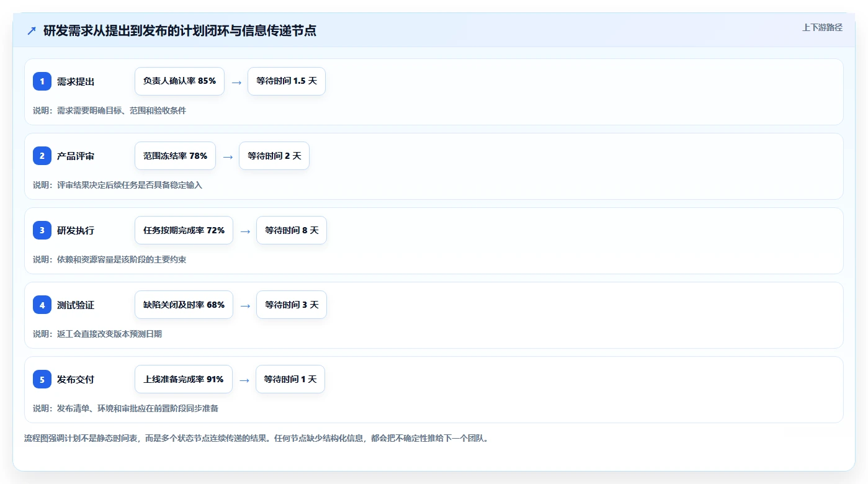Image resolution: width=868 pixels, height=484 pixels.
Task: Click the 等待时间 1 天 chip
Action: point(290,379)
